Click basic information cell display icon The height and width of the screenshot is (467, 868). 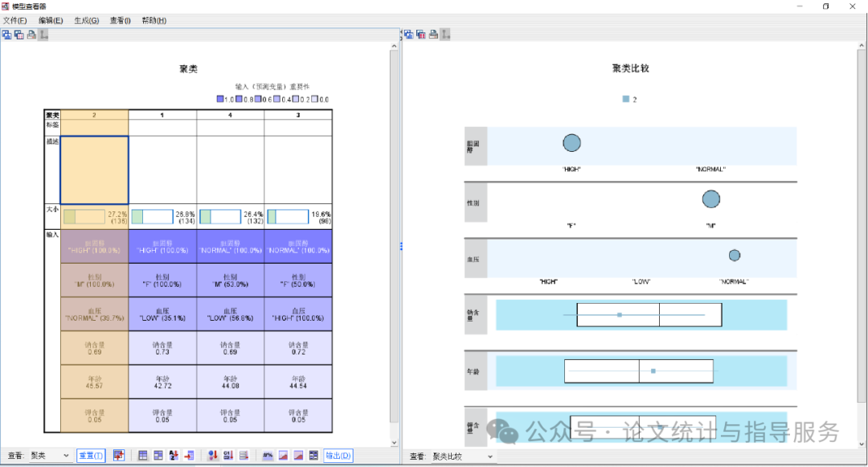click(x=313, y=456)
